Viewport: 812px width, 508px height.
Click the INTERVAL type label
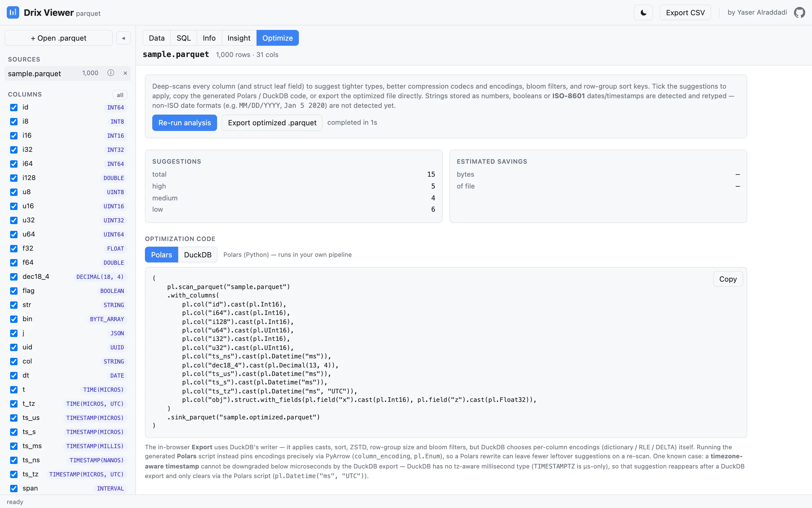click(111, 489)
